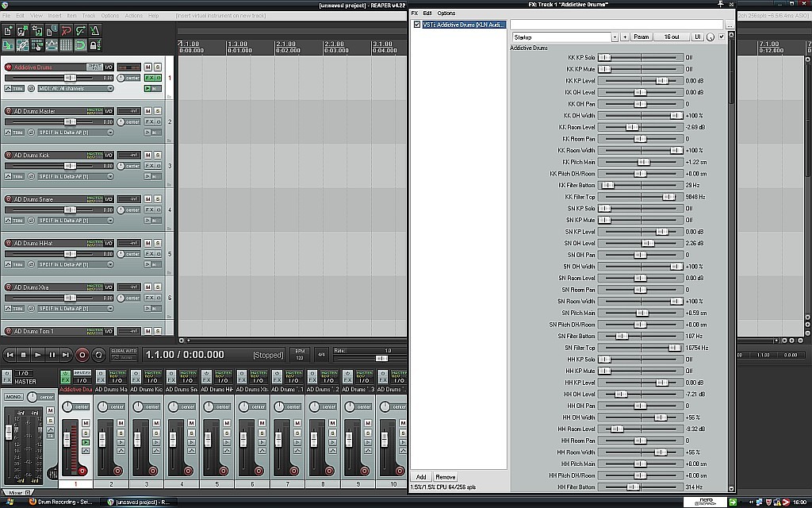812x508 pixels.
Task: Click the Remove button in FX window
Action: (446, 477)
